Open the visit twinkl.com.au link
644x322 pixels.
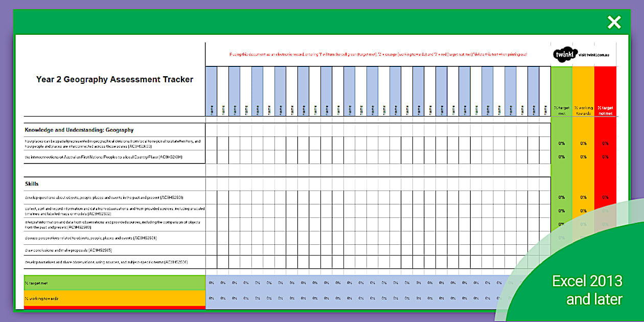coord(597,54)
